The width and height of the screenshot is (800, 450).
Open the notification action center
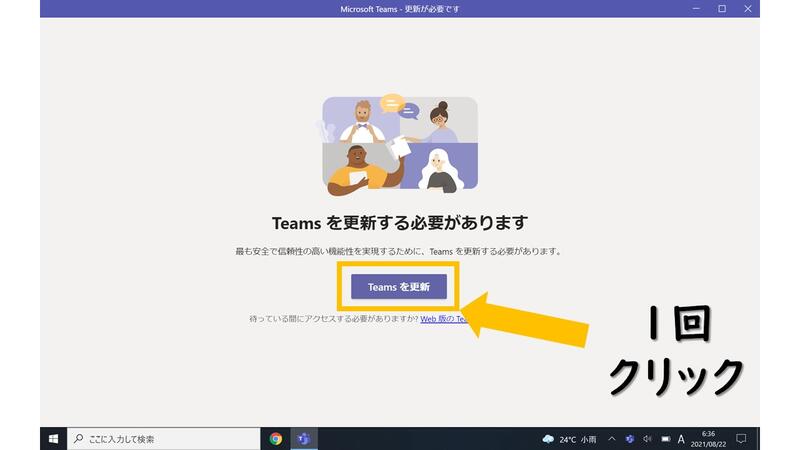coord(741,439)
